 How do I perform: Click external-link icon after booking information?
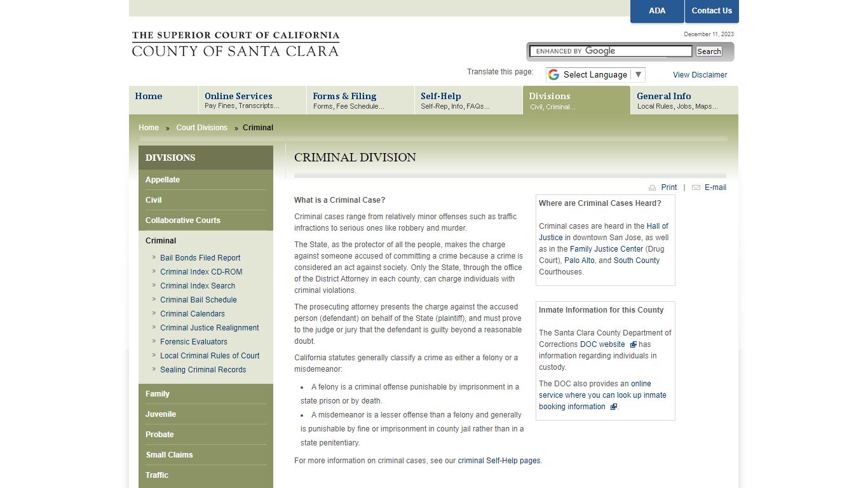pyautogui.click(x=613, y=407)
